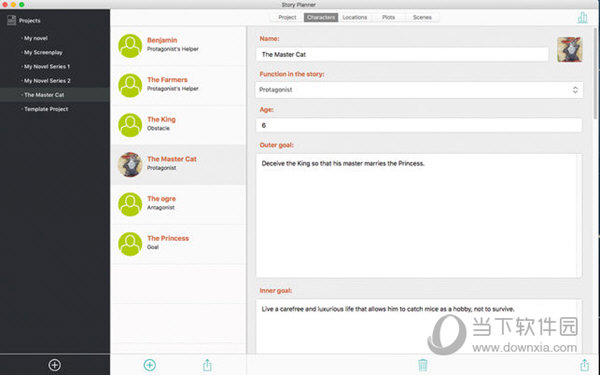Select The ogre character
Screen dimensions: 600x375
(178, 204)
